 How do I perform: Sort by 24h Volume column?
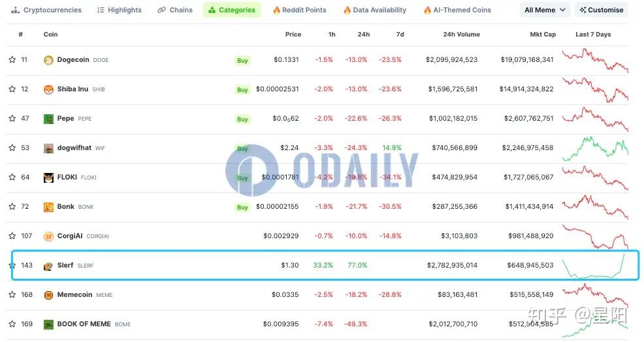coord(462,35)
